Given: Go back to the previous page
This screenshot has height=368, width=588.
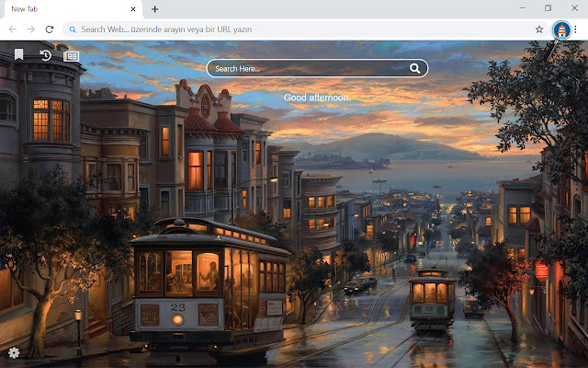Looking at the screenshot, I should 13,29.
